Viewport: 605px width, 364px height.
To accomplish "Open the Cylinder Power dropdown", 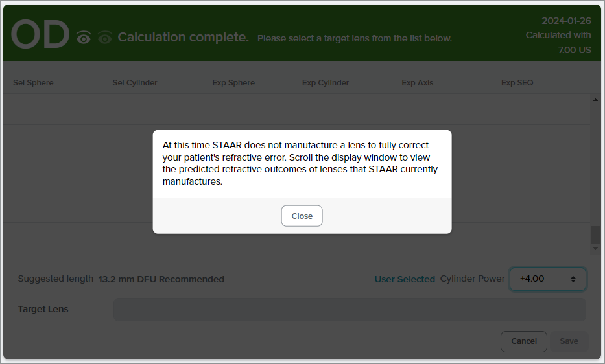I will click(548, 279).
